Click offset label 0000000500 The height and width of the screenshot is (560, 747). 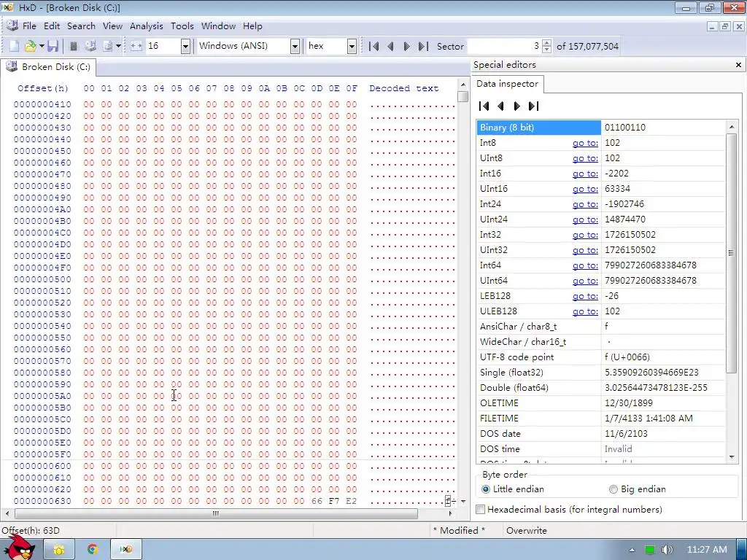[x=42, y=279]
